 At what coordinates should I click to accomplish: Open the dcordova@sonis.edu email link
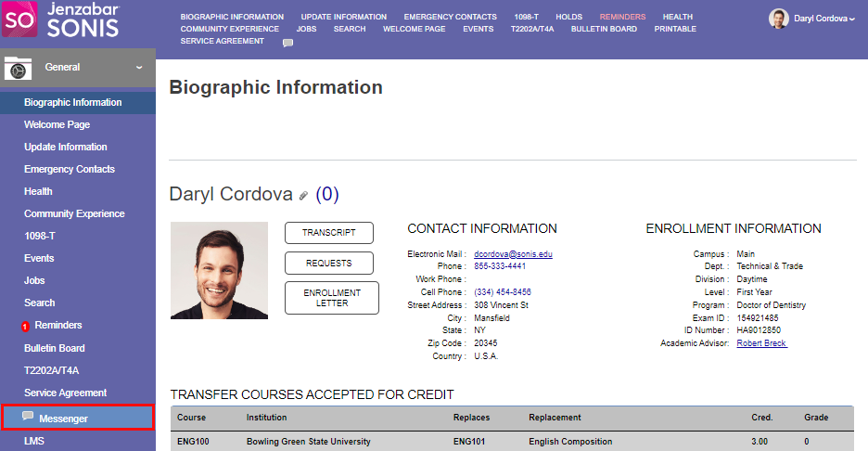[513, 253]
